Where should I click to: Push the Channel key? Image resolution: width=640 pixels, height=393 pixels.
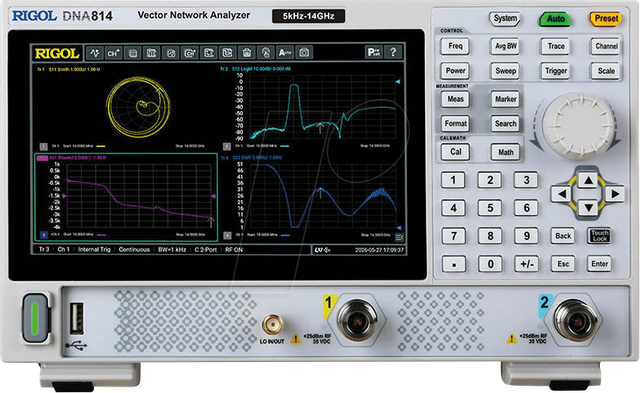click(606, 46)
